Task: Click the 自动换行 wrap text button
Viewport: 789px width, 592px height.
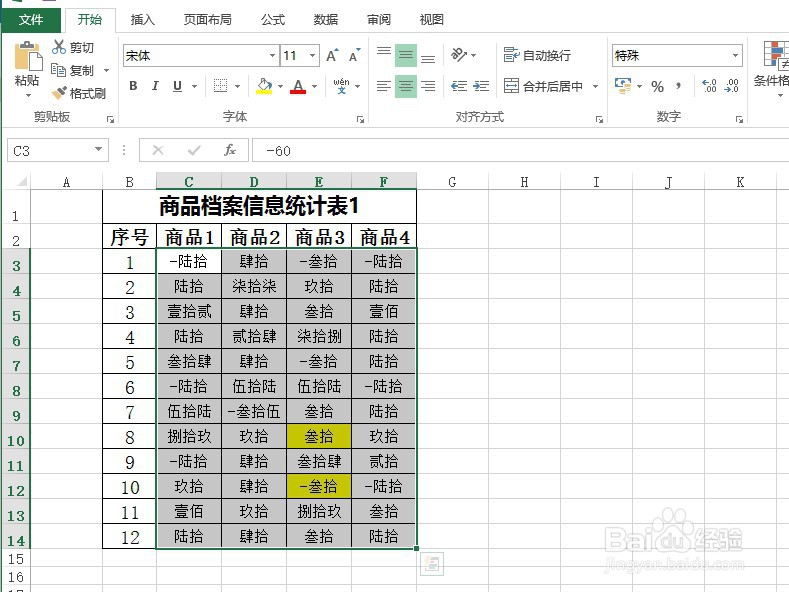Action: 537,55
